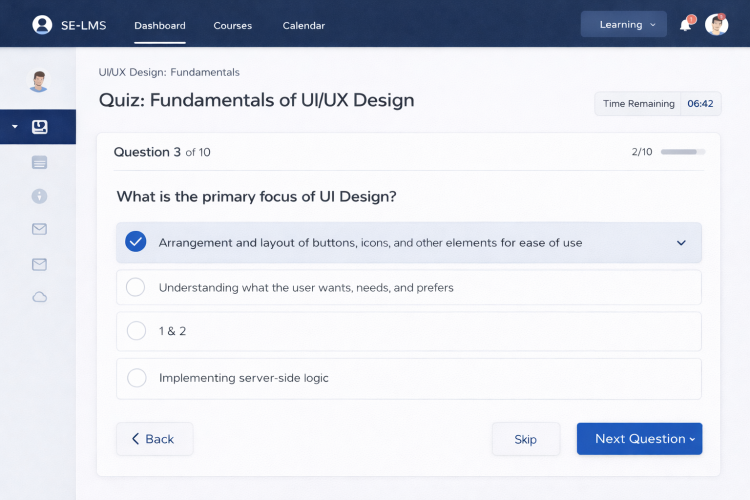Screen dimensions: 750x500
Task: Open the info circle sidebar icon
Action: [39, 196]
